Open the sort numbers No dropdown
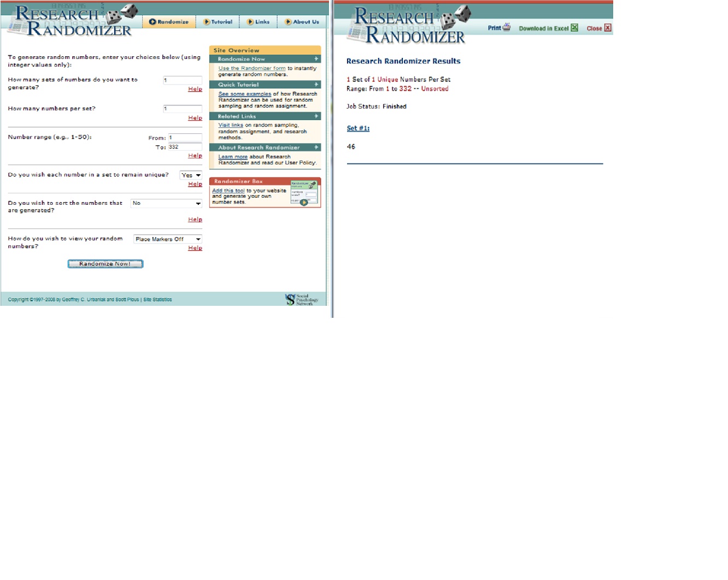The image size is (728, 580). tap(166, 203)
